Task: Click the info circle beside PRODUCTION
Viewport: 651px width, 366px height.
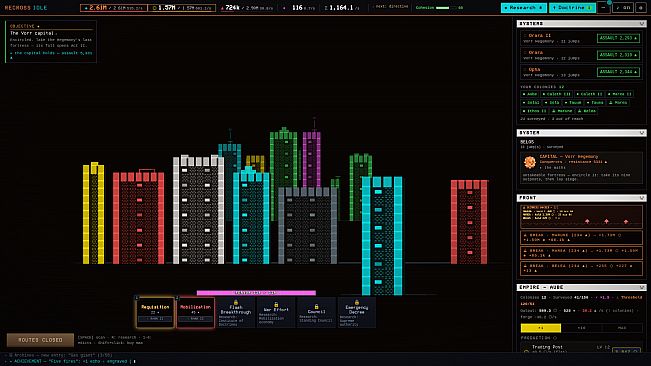Action: click(555, 338)
